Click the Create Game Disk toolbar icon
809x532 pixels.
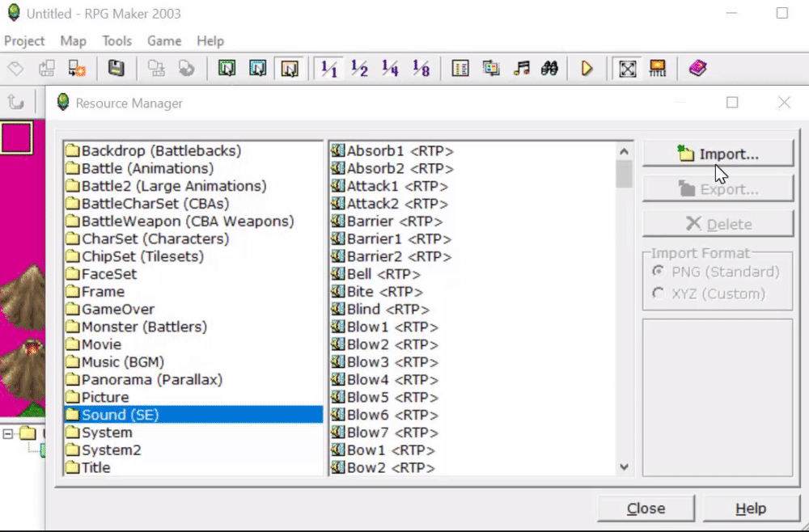pyautogui.click(x=156, y=69)
